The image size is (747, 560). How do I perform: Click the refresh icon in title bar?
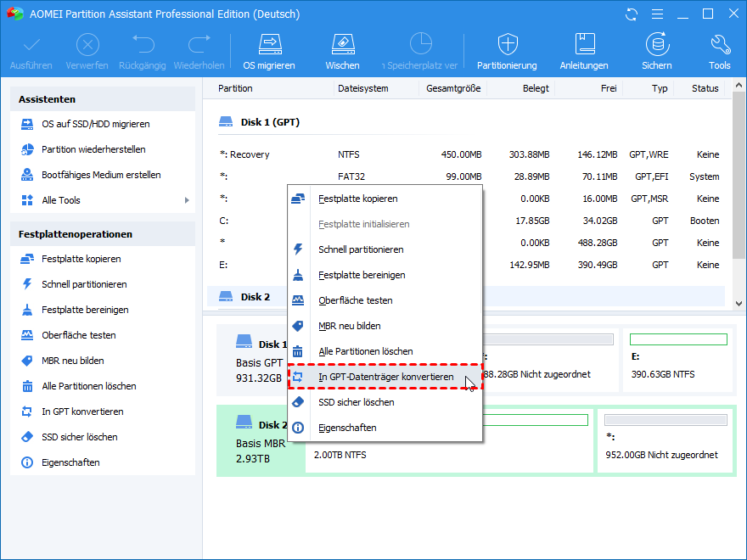click(x=632, y=14)
